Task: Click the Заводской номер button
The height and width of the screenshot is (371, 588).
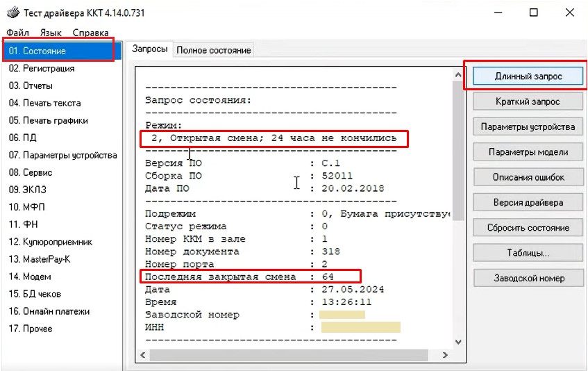Action: [x=528, y=278]
